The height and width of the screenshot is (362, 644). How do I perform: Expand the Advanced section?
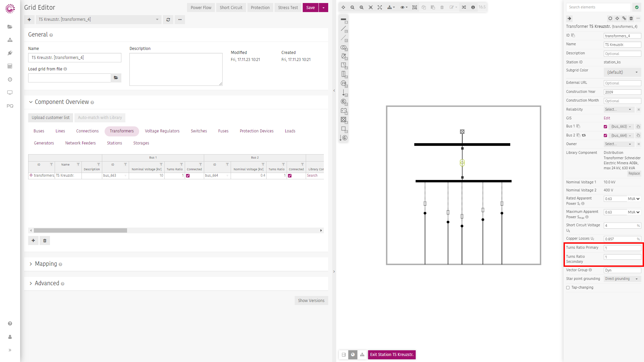tap(47, 284)
